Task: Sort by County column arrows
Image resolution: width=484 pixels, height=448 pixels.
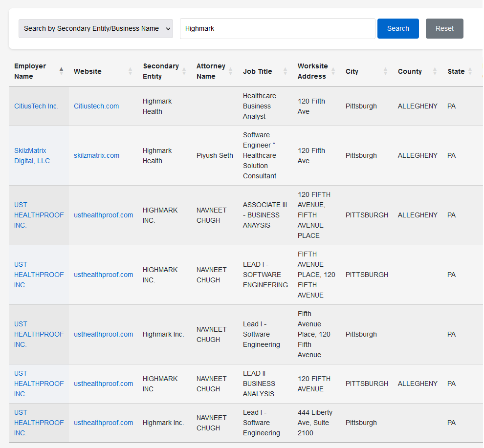Action: pyautogui.click(x=435, y=71)
